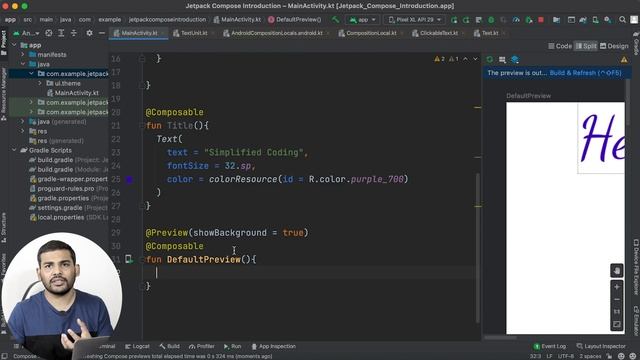The height and width of the screenshot is (360, 640).
Task: Open Project panel gear options
Action: (x=89, y=33)
